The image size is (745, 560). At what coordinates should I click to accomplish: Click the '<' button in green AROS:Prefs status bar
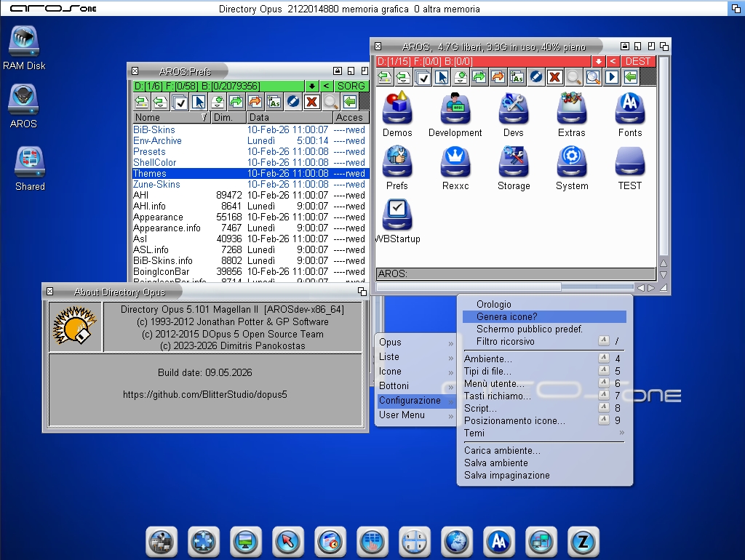pyautogui.click(x=326, y=86)
